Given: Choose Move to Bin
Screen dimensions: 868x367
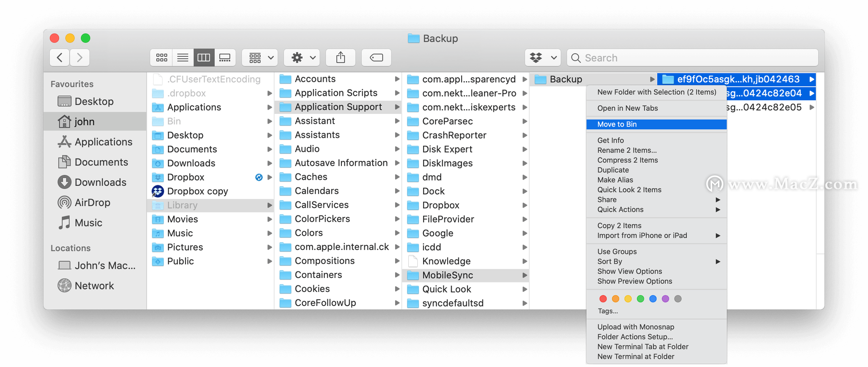Looking at the screenshot, I should 656,124.
